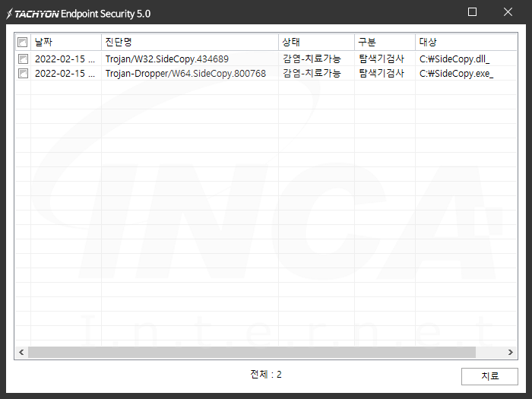Viewport: 532px width, 399px height.
Task: Click 감염-치료가능 status in SideCopy.exe_ row
Action: (312, 74)
